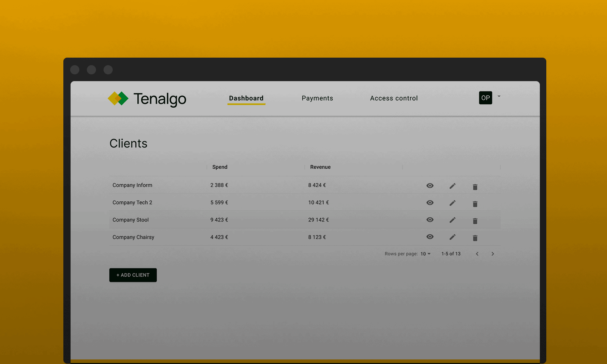
Task: Select the Company Stool name cell
Action: 131,220
